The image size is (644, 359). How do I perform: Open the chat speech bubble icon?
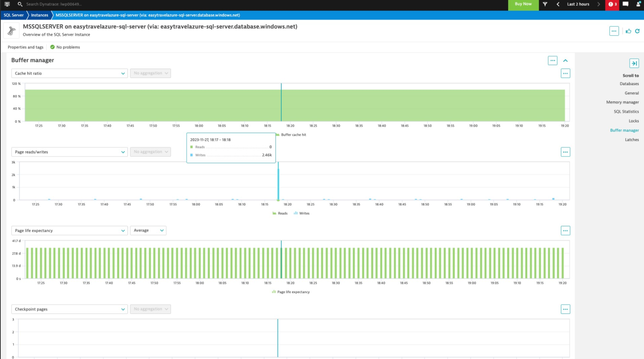625,4
